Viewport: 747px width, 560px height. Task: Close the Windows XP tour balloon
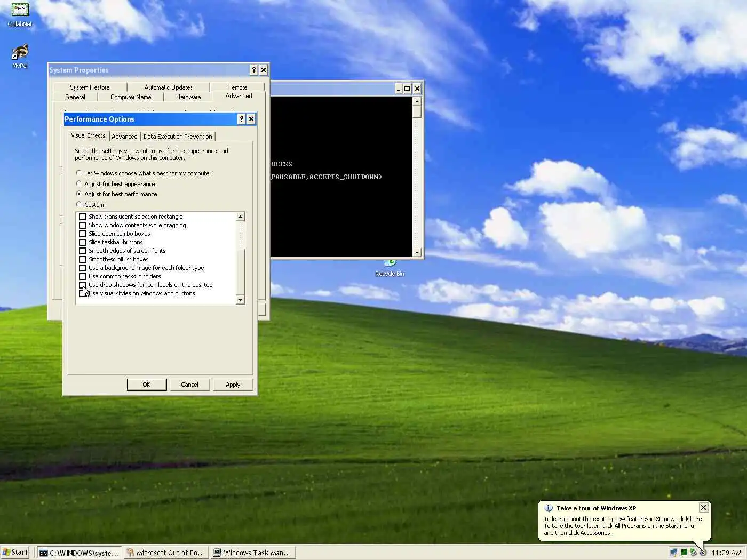[x=703, y=508]
